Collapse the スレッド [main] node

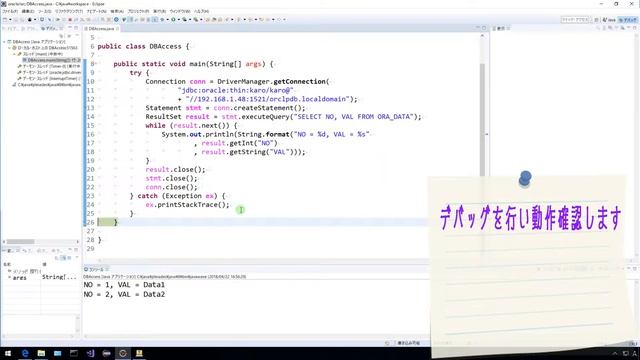pyautogui.click(x=14, y=54)
